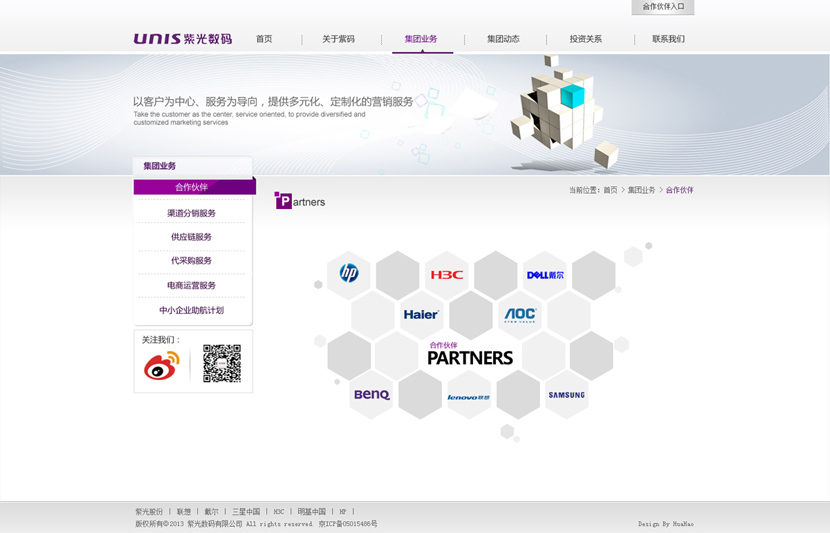Click the QR code image
The height and width of the screenshot is (533, 830).
click(x=222, y=363)
